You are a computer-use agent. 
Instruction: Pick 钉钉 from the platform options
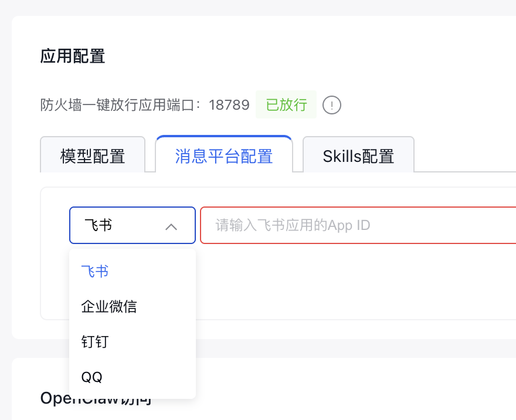pyautogui.click(x=95, y=342)
